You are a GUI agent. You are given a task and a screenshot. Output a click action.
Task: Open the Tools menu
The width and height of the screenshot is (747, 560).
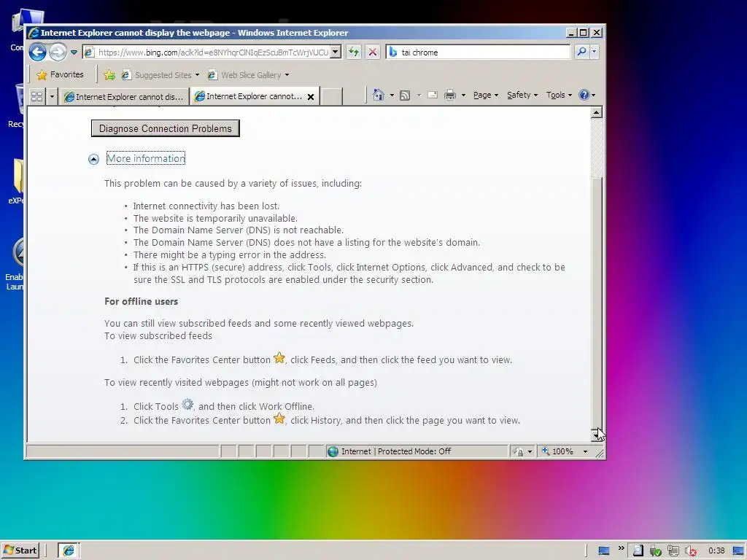pos(559,95)
